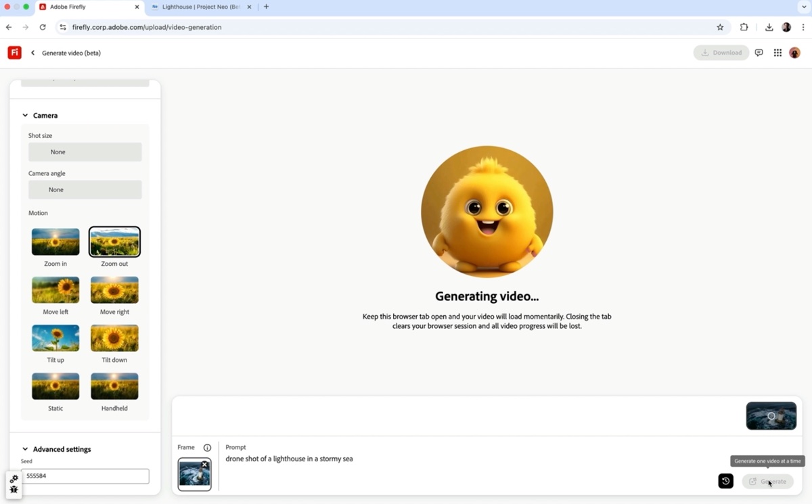Screen dimensions: 812x504
Task: Bookmark this page with star icon
Action: [x=720, y=27]
